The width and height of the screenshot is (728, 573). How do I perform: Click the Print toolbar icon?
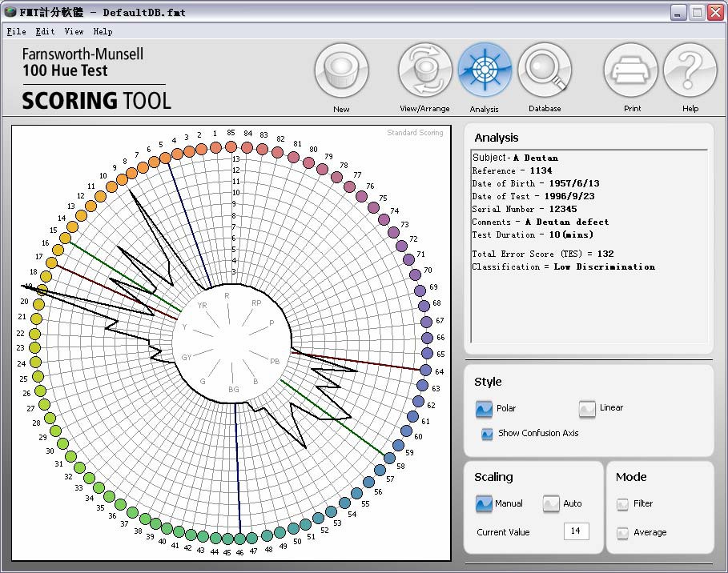click(x=631, y=71)
